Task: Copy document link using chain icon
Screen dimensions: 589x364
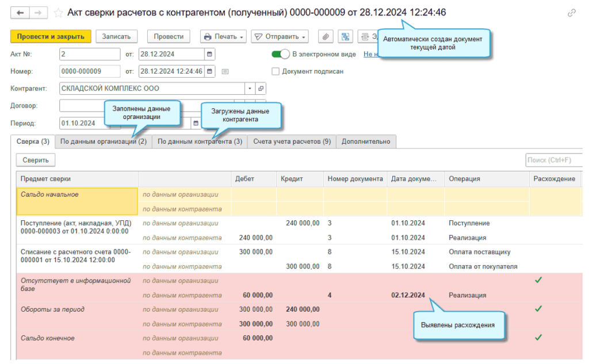Action: tap(571, 13)
